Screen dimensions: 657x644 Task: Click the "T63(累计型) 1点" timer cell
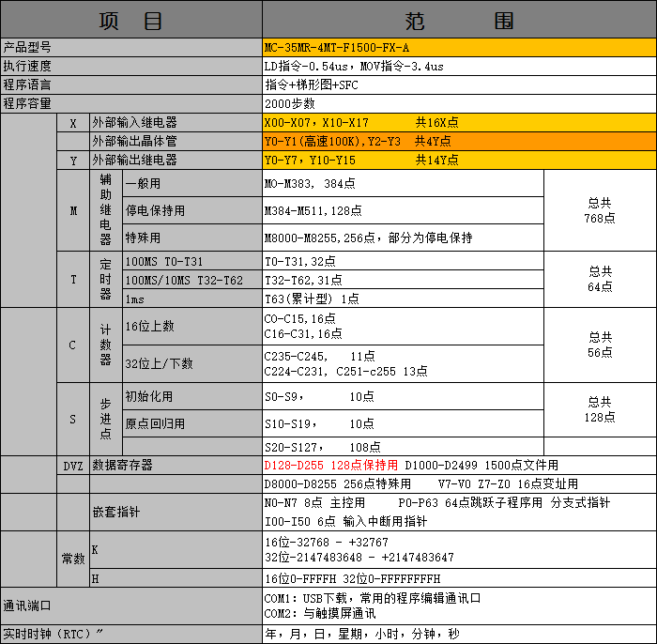point(312,299)
